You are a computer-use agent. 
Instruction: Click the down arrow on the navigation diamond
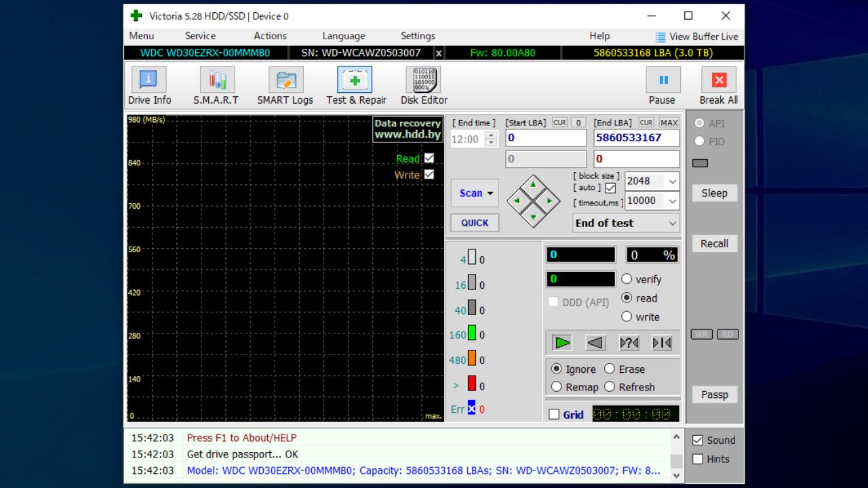click(x=534, y=218)
